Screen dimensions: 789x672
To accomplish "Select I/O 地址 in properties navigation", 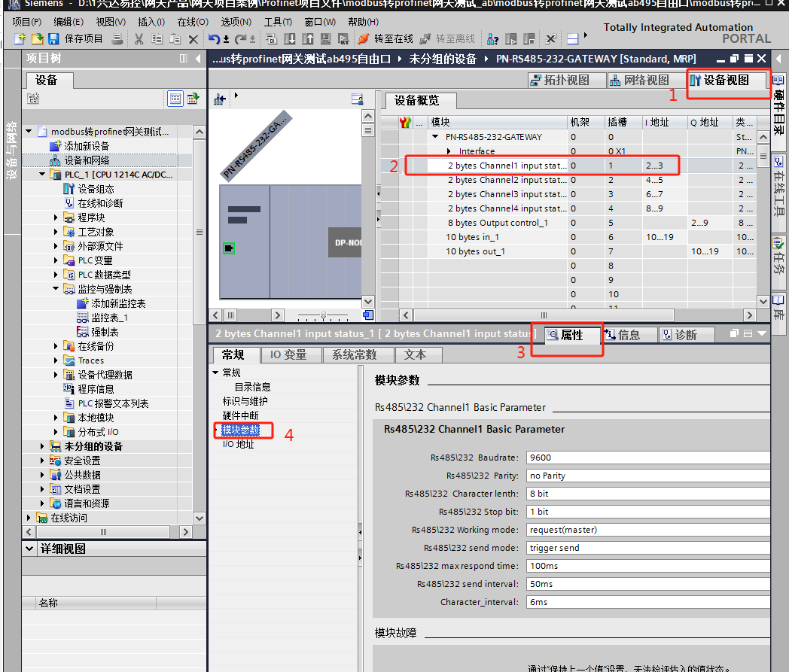I will pyautogui.click(x=239, y=444).
